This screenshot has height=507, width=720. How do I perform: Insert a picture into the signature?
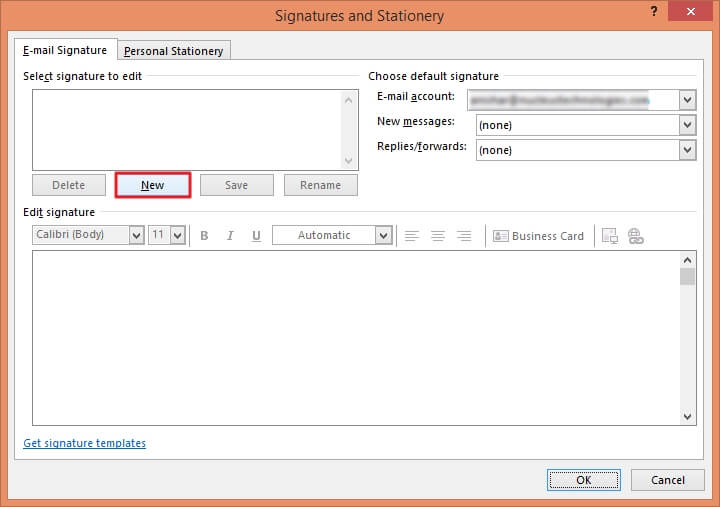click(610, 236)
